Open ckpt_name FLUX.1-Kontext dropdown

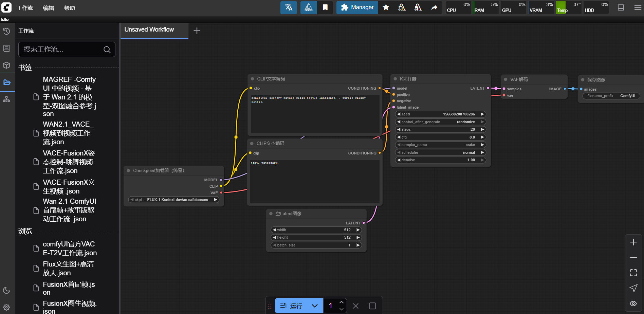point(174,200)
